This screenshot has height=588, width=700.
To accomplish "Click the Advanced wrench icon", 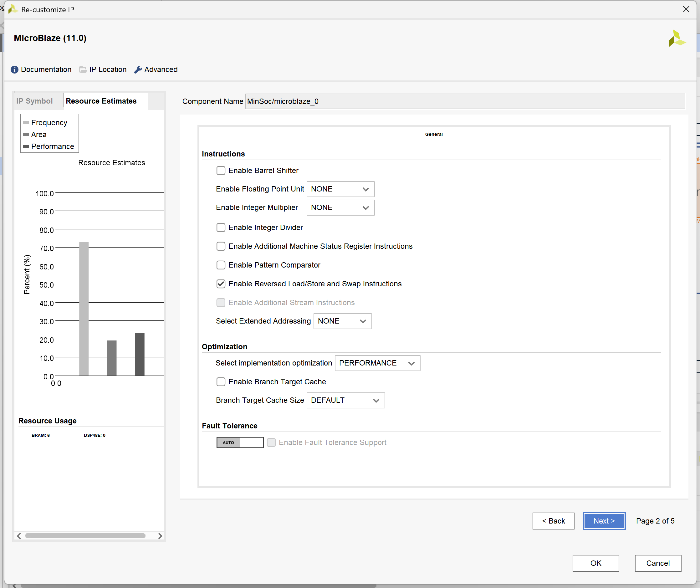I will (138, 70).
